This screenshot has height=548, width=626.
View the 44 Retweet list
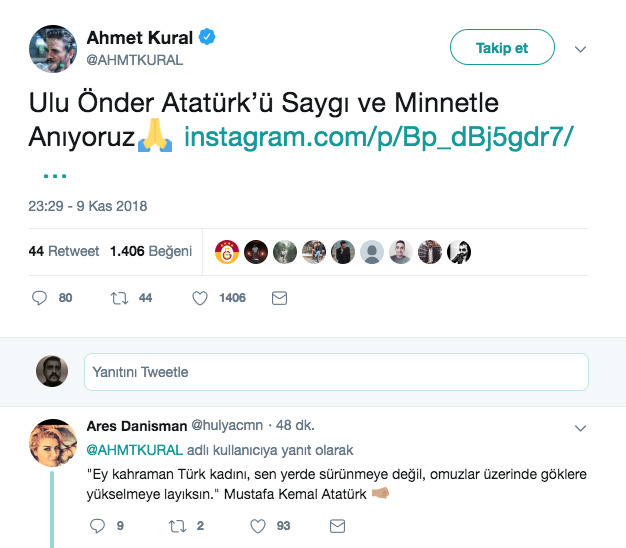(x=64, y=251)
